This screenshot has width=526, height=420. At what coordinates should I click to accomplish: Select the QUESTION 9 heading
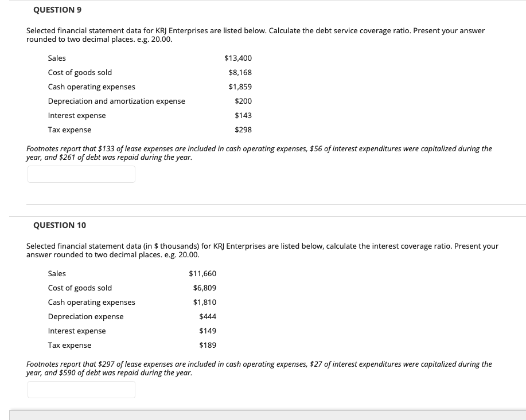click(57, 9)
